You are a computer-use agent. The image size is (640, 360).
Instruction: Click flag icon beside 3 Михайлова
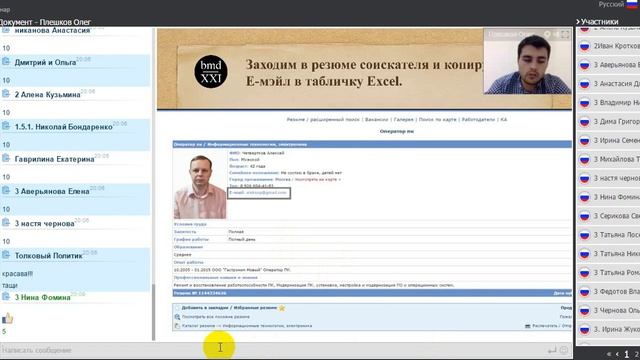coord(584,159)
